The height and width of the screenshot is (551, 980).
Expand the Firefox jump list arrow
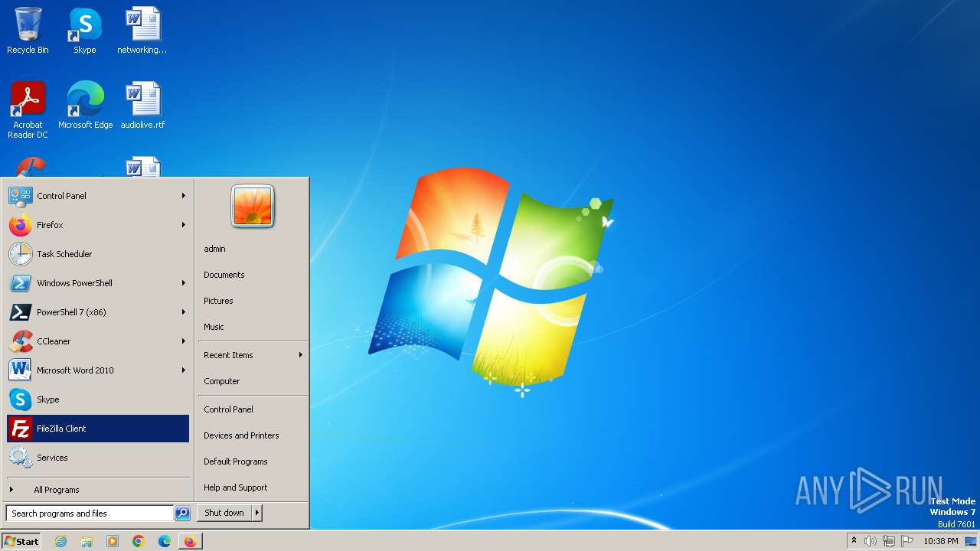point(184,225)
